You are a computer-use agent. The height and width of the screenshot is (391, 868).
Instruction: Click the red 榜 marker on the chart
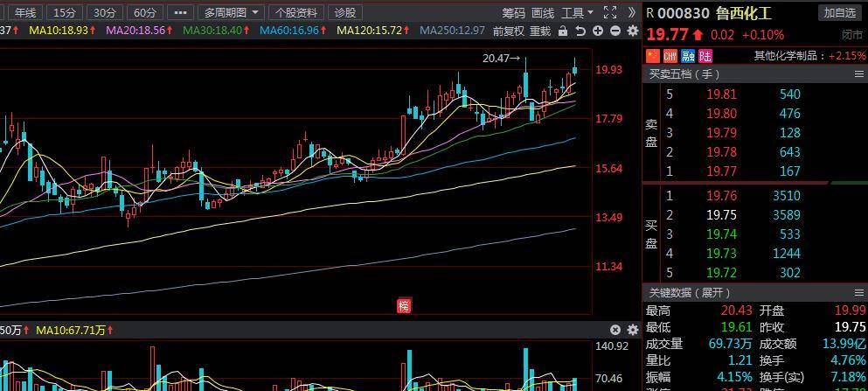403,305
